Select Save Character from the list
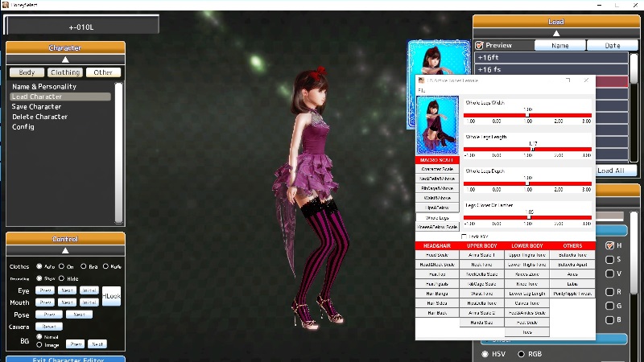Screen dimensions: 644x362 (37, 107)
